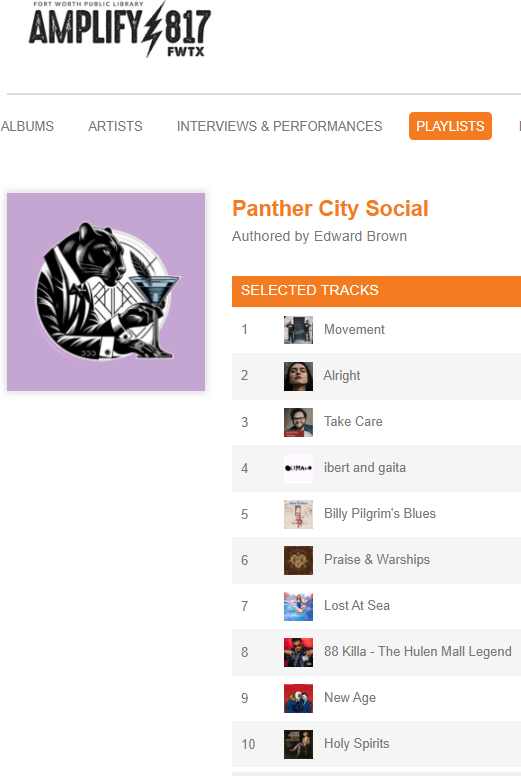Go to the Artists section

(115, 126)
